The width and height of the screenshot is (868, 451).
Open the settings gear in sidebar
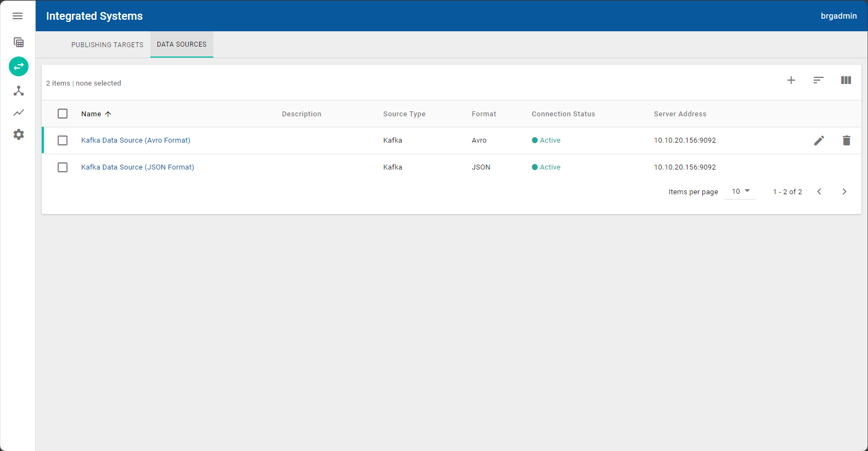pyautogui.click(x=19, y=134)
